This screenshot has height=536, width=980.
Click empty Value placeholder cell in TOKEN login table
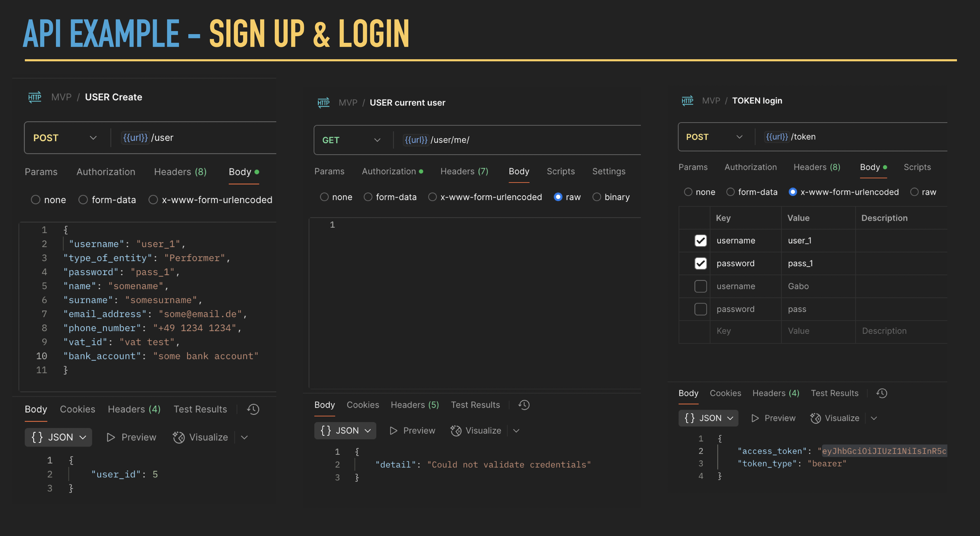pos(818,331)
